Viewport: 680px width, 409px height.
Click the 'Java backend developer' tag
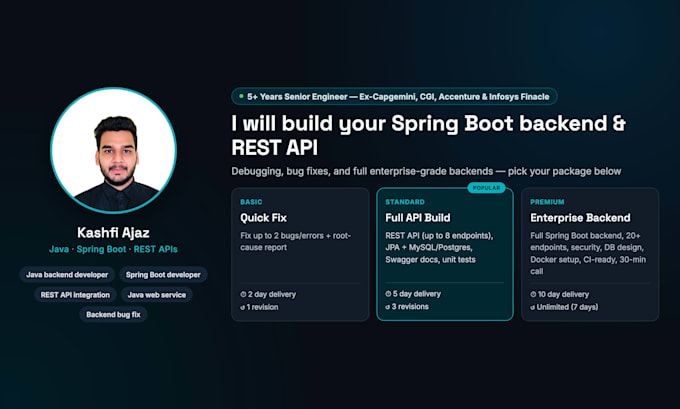67,275
